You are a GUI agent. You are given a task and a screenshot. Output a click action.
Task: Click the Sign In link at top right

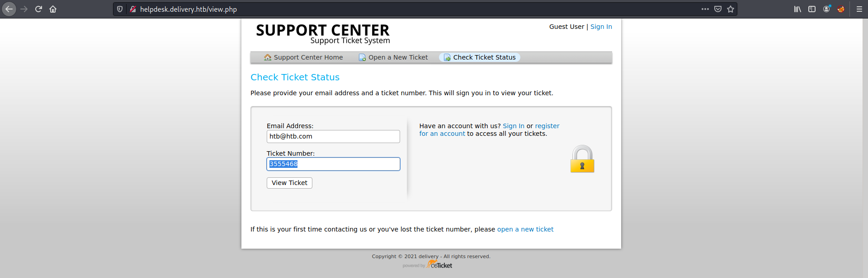[x=601, y=27]
